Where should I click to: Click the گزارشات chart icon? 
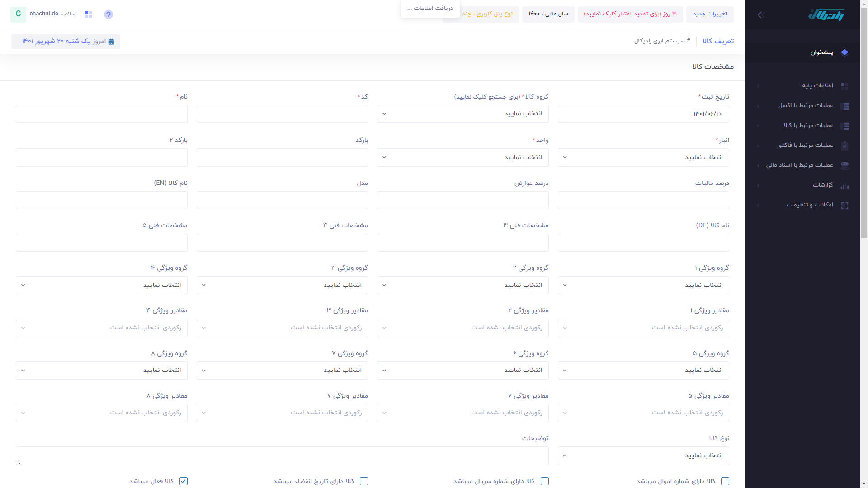tap(844, 185)
